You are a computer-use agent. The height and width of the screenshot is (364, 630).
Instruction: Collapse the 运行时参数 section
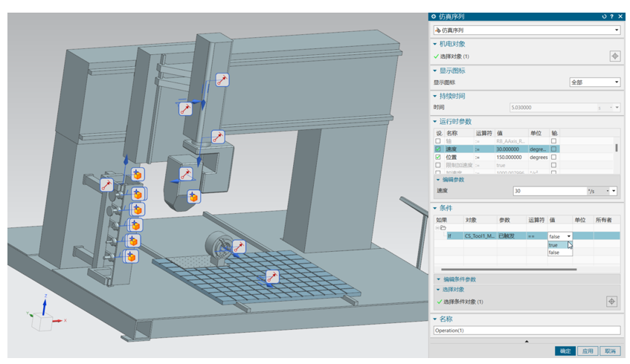click(436, 121)
